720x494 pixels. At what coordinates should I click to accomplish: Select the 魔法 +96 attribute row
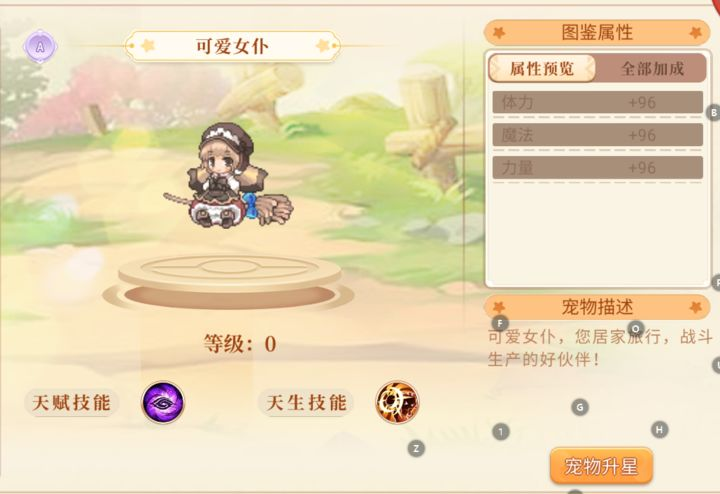597,135
